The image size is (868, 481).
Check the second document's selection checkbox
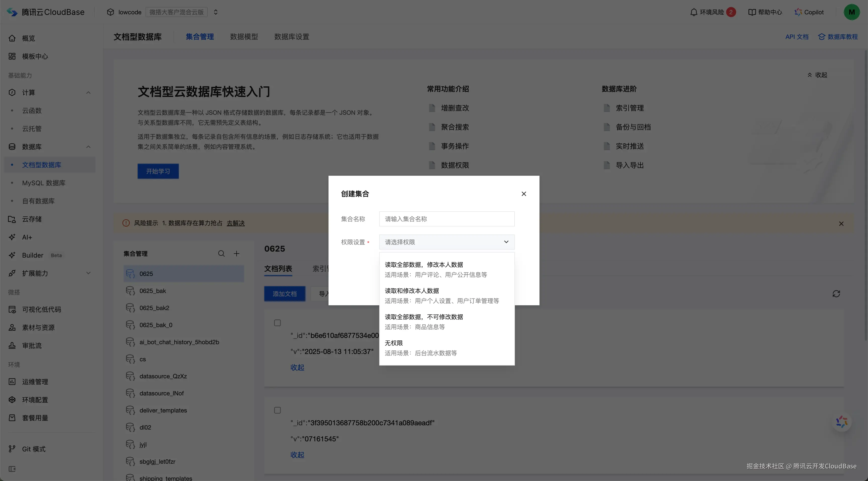pyautogui.click(x=277, y=410)
